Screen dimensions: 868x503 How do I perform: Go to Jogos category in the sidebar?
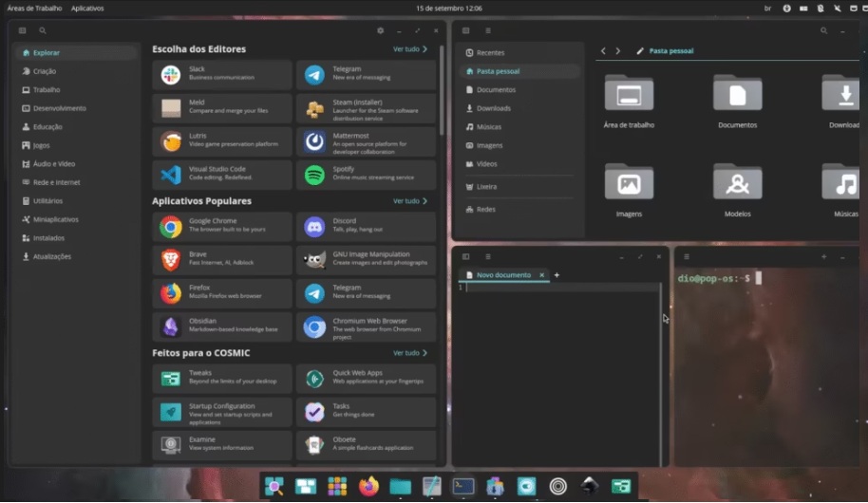41,145
